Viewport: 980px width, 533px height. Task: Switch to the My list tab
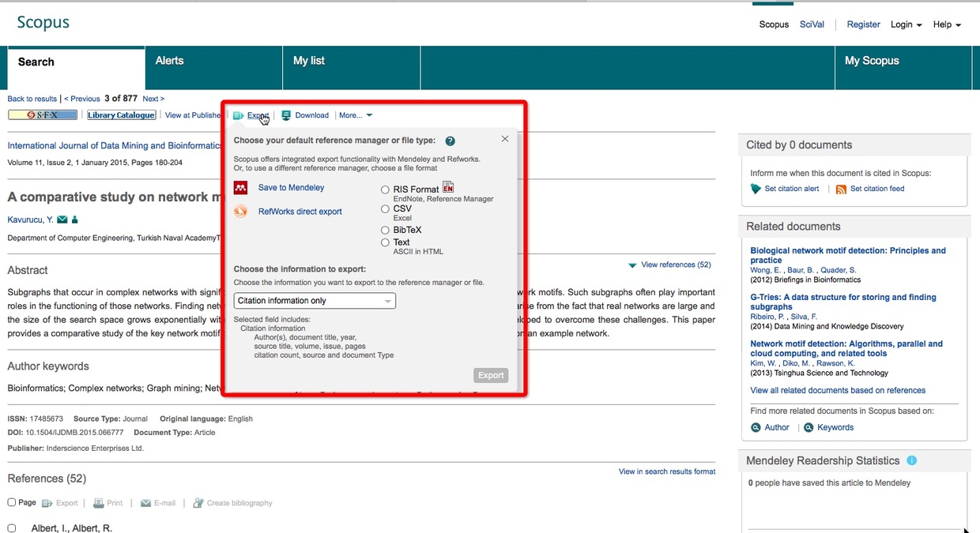[352, 68]
